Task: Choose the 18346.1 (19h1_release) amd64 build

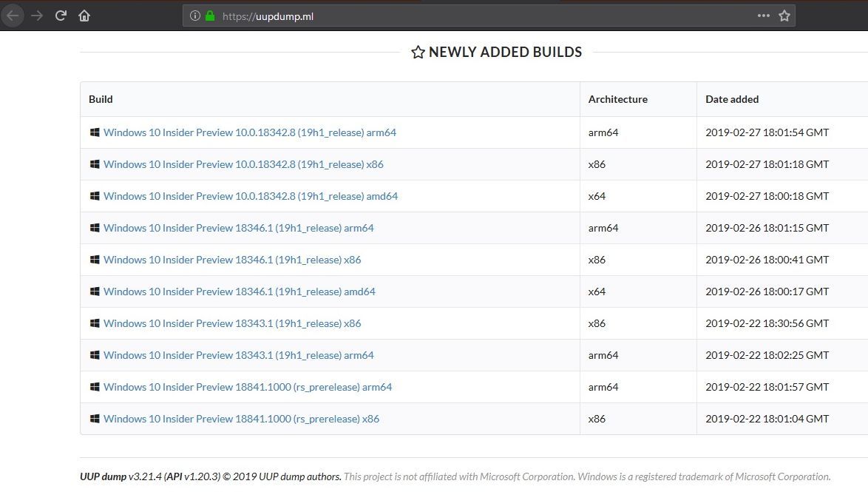Action: 239,292
